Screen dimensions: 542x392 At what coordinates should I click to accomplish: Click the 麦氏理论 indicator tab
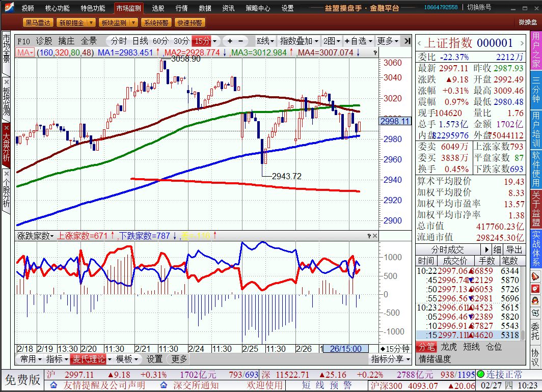click(x=89, y=359)
